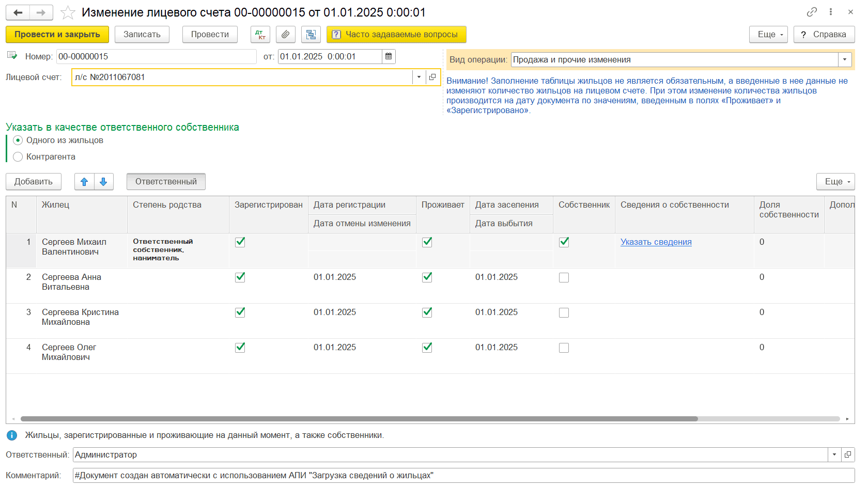
Task: Add document to favorites with star icon
Action: (68, 12)
